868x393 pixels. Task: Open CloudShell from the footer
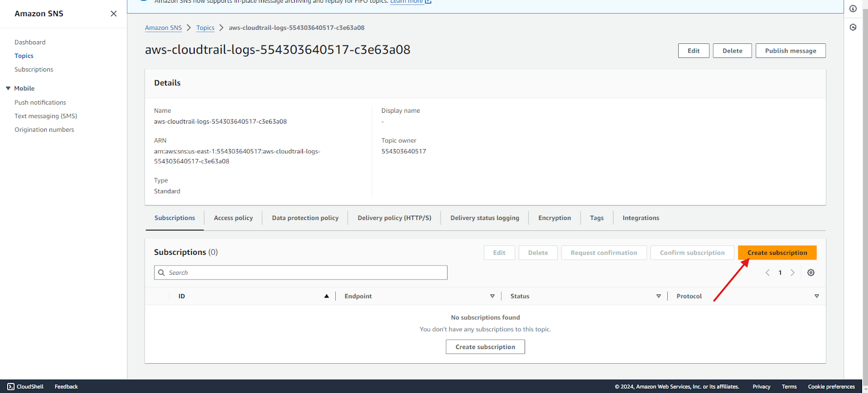tap(25, 386)
